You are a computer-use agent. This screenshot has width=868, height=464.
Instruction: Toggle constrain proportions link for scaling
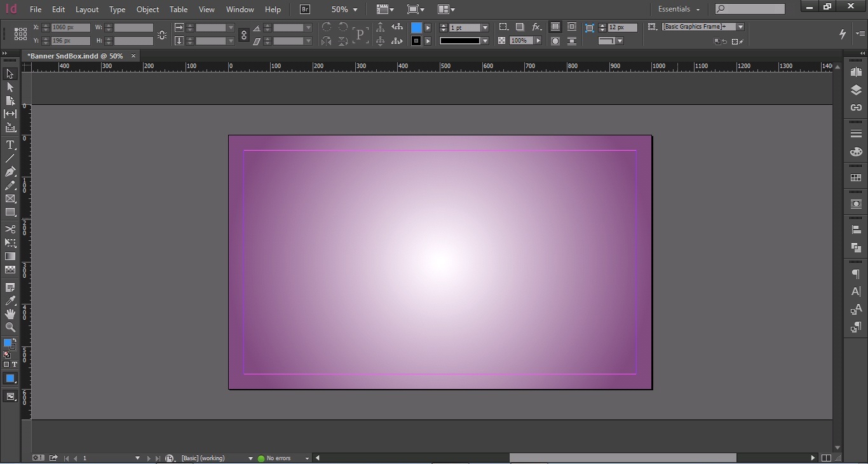243,35
